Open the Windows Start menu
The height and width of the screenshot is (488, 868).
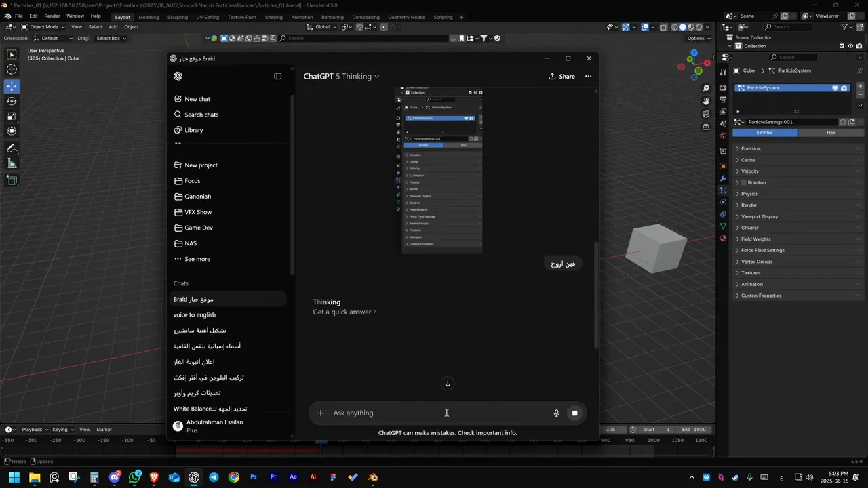14,477
